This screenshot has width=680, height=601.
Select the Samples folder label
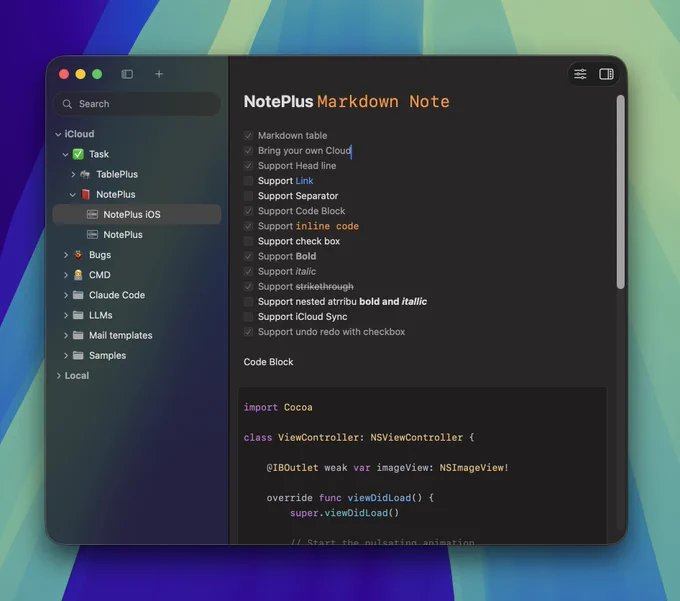tap(108, 356)
